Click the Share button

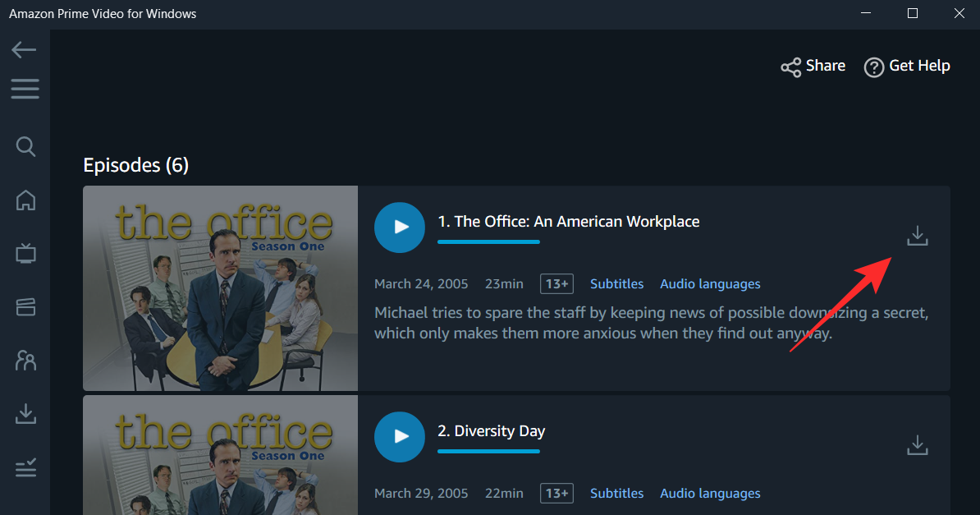tap(813, 67)
